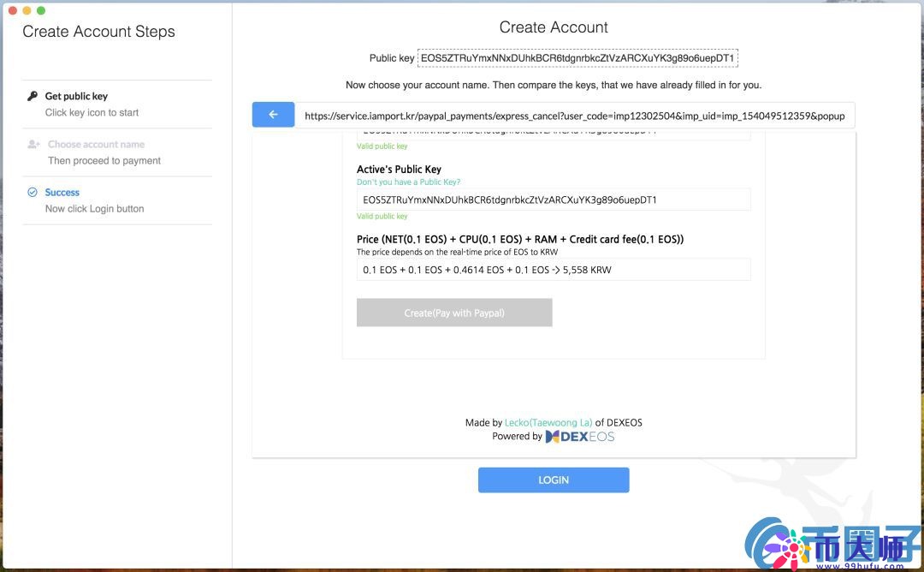Viewport: 924px width, 572px height.
Task: Click the key icon beside Get public key
Action: coord(33,96)
